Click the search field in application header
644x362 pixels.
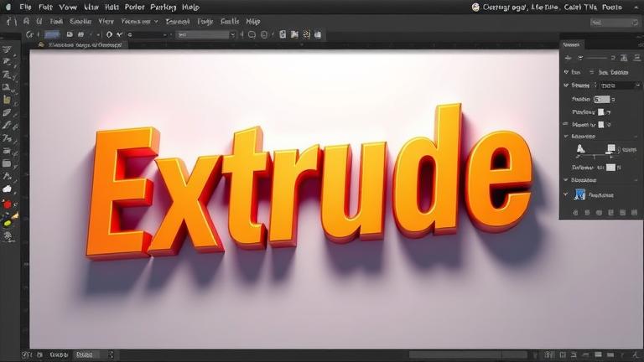coord(613,23)
